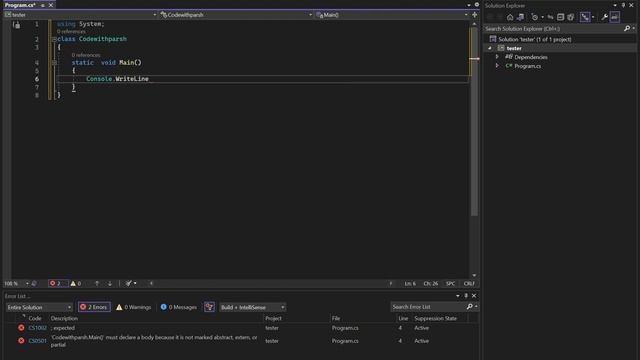Open the Codewithparsh type dropdown
This screenshot has width=640, height=360.
click(236, 15)
